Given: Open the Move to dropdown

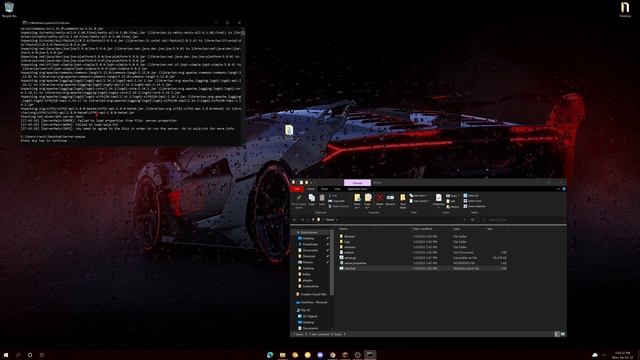Looking at the screenshot, I should (357, 201).
